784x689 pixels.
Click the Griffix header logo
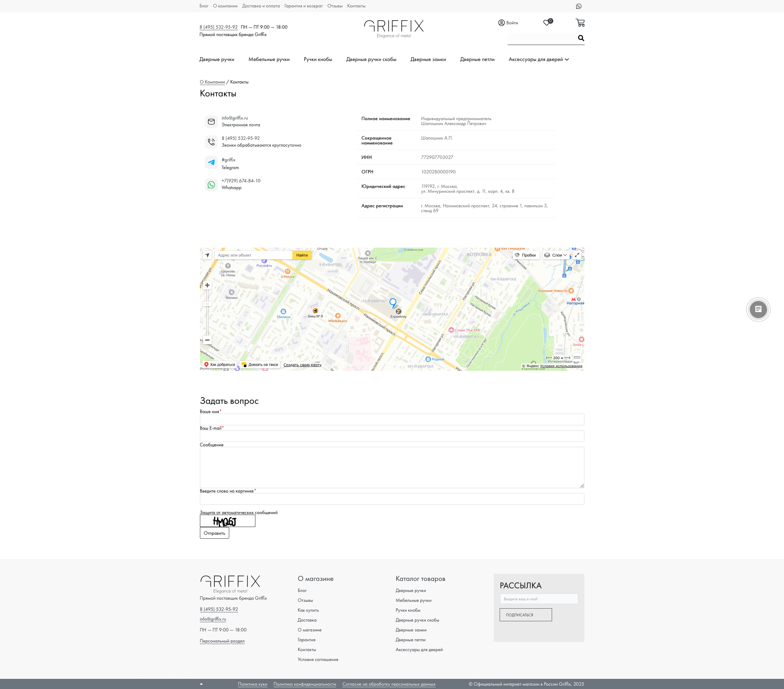pyautogui.click(x=393, y=29)
